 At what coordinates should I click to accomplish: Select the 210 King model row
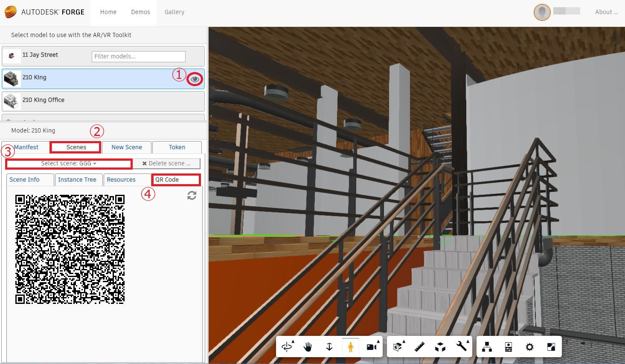click(103, 79)
